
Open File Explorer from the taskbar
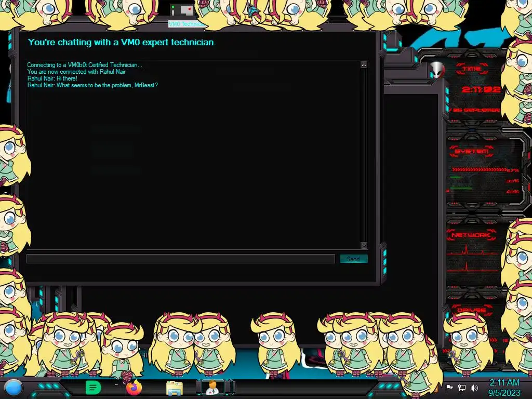click(175, 388)
